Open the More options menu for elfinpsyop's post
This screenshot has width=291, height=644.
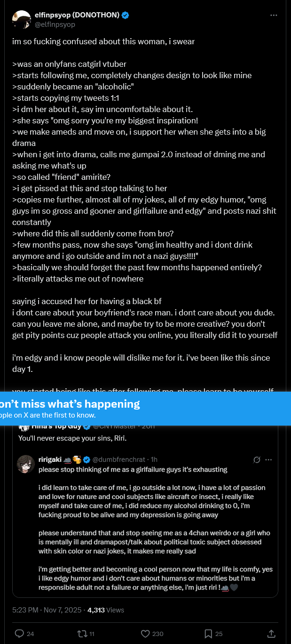click(274, 15)
